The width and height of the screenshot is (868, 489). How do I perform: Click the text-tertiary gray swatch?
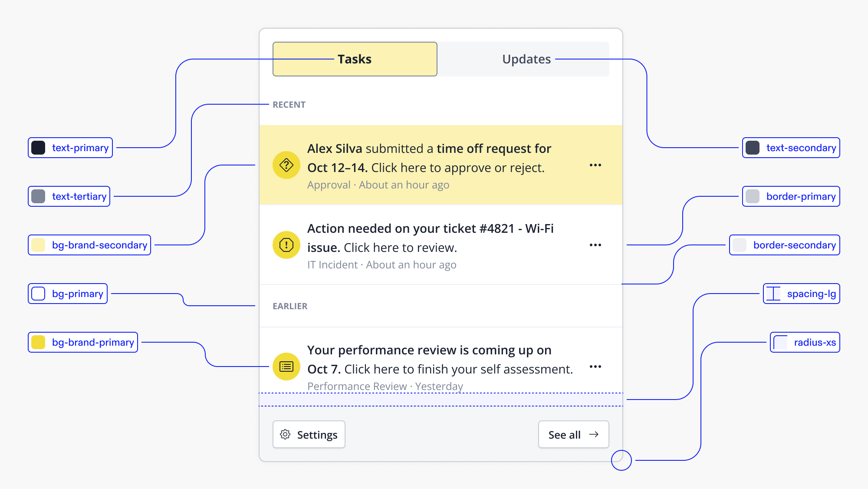(x=38, y=196)
